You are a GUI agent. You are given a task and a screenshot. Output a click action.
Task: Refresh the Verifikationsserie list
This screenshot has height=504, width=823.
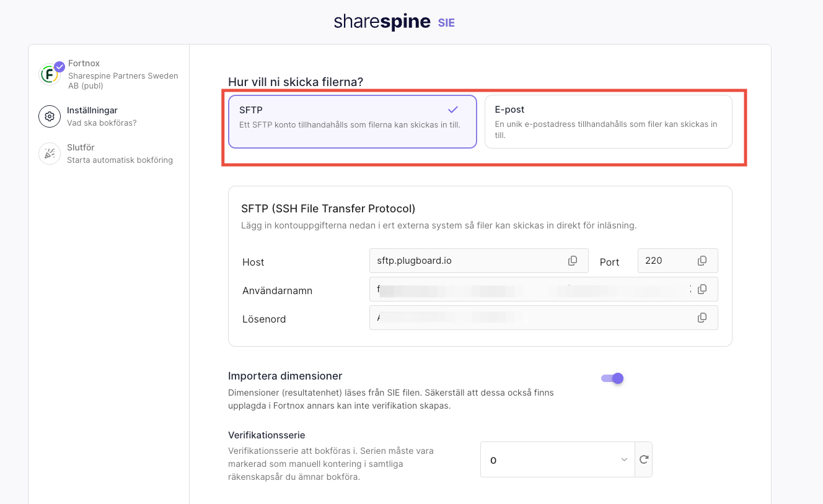(x=644, y=459)
